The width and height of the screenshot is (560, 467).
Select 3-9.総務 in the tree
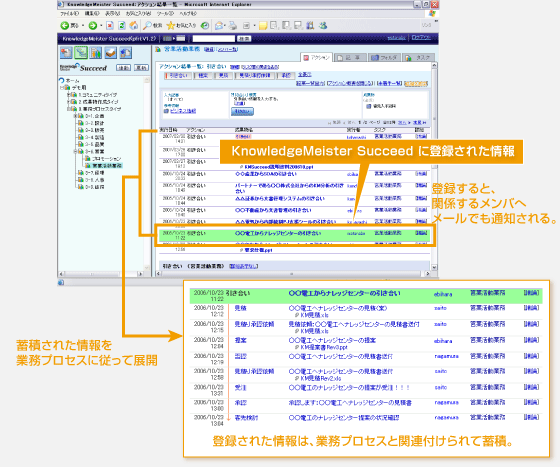coord(95,187)
